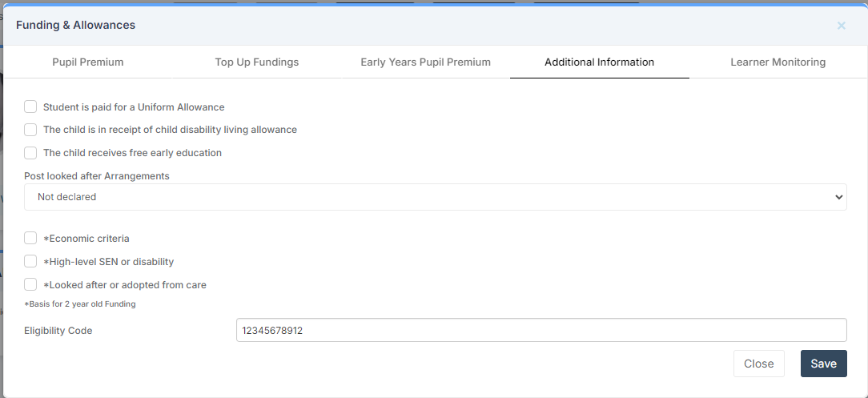Go to Early Years Pupil Premium tab
This screenshot has width=868, height=398.
click(x=425, y=62)
